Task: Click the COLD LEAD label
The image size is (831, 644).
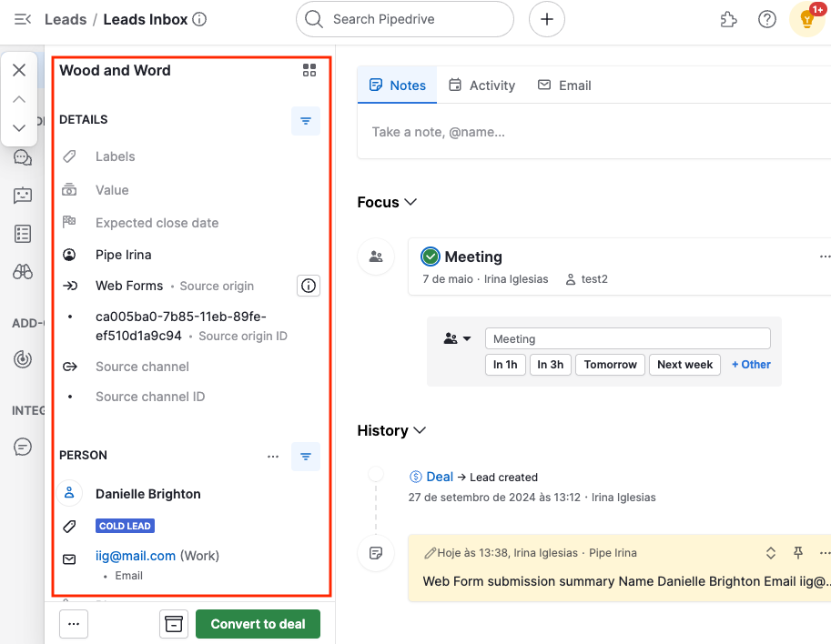Action: pyautogui.click(x=125, y=526)
